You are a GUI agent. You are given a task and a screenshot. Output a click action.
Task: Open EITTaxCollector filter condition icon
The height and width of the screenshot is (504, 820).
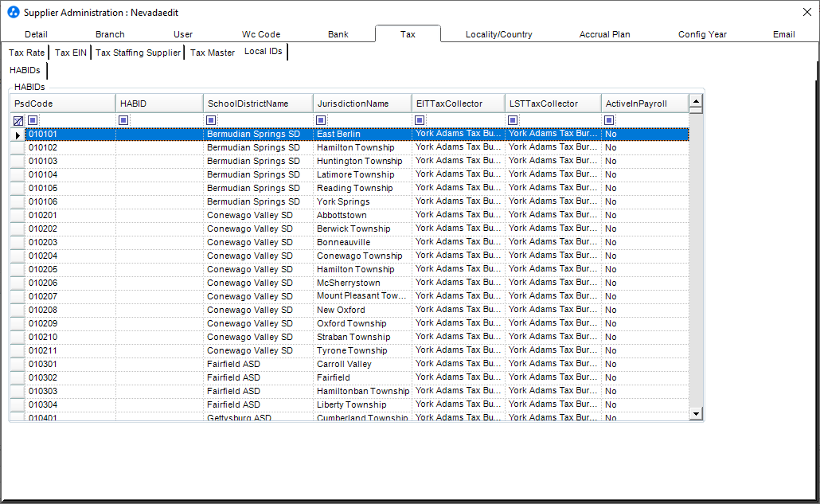click(x=420, y=120)
